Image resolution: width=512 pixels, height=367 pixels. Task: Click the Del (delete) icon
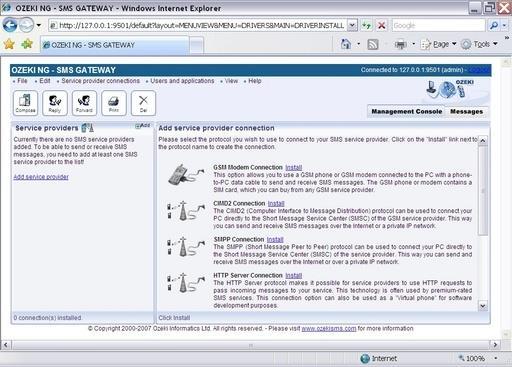pos(143,103)
